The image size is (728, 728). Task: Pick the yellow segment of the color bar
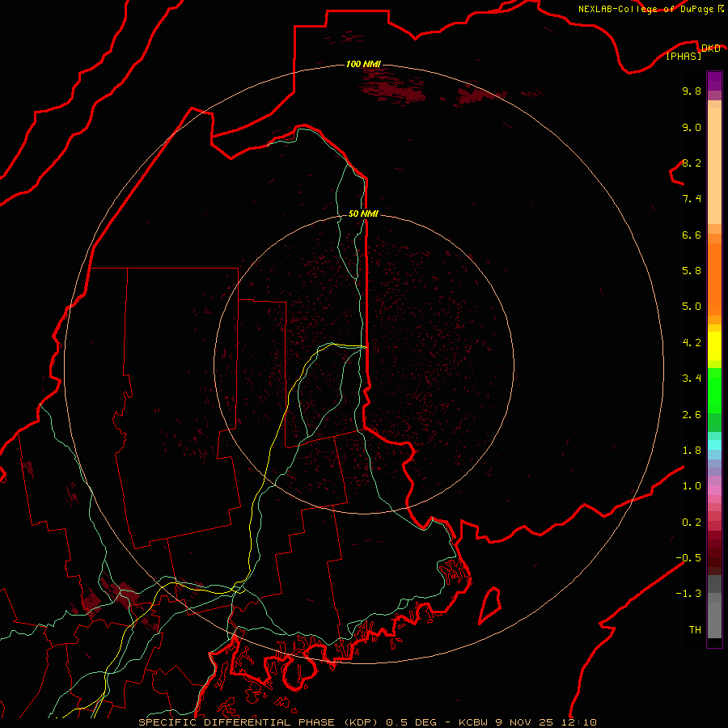click(714, 346)
